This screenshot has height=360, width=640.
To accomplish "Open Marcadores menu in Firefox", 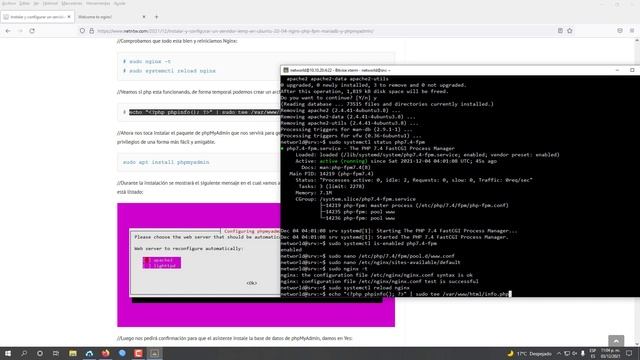I will click(x=71, y=3).
